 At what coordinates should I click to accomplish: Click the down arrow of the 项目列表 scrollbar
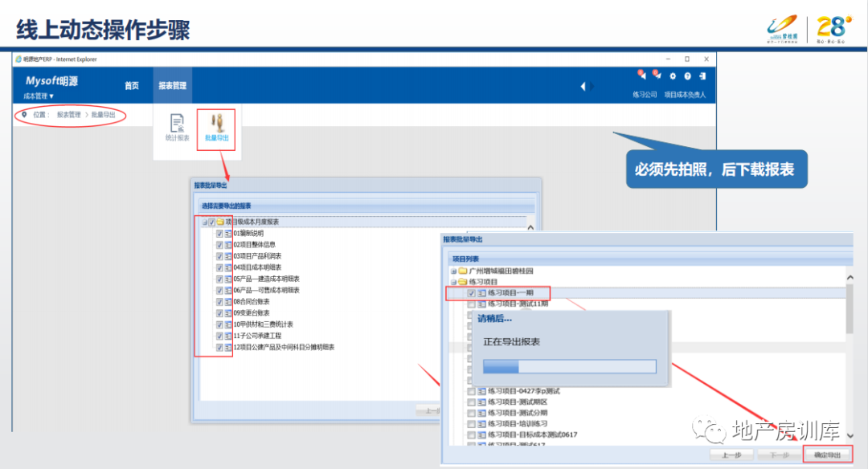(850, 436)
